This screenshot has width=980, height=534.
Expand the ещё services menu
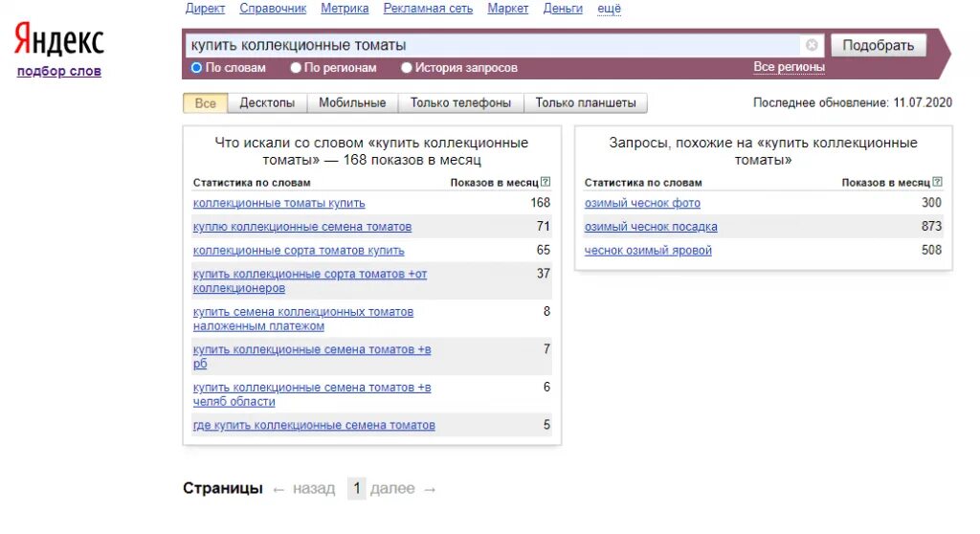[610, 8]
